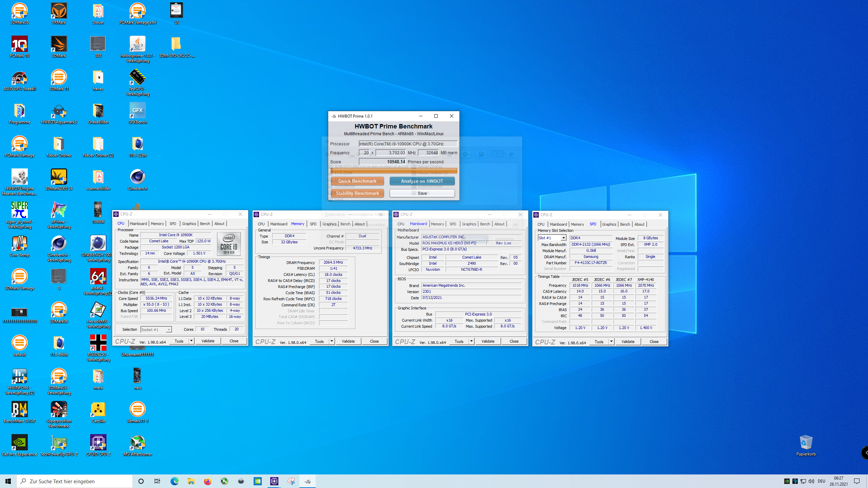Image resolution: width=868 pixels, height=488 pixels.
Task: Open aida64 shortcut icon
Action: pos(98,282)
